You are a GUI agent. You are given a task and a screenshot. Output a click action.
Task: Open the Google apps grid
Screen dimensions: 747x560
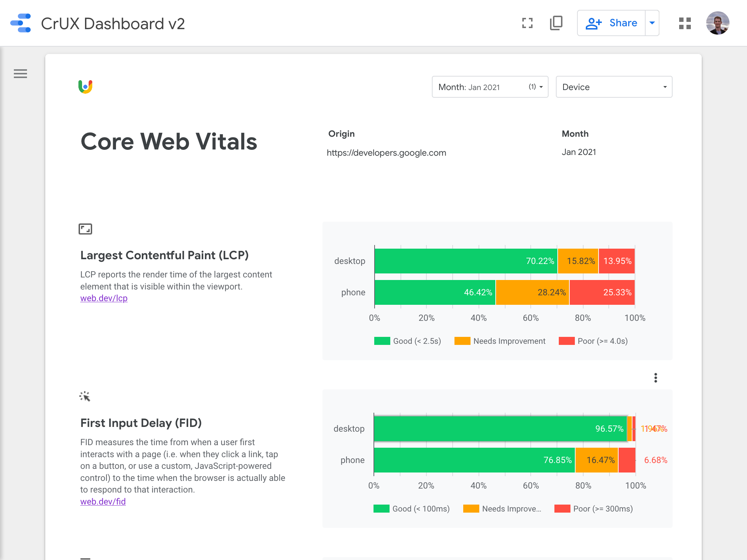tap(685, 23)
